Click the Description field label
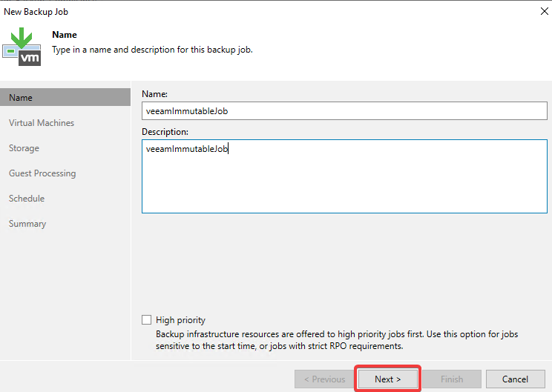The width and height of the screenshot is (552, 392). click(165, 132)
